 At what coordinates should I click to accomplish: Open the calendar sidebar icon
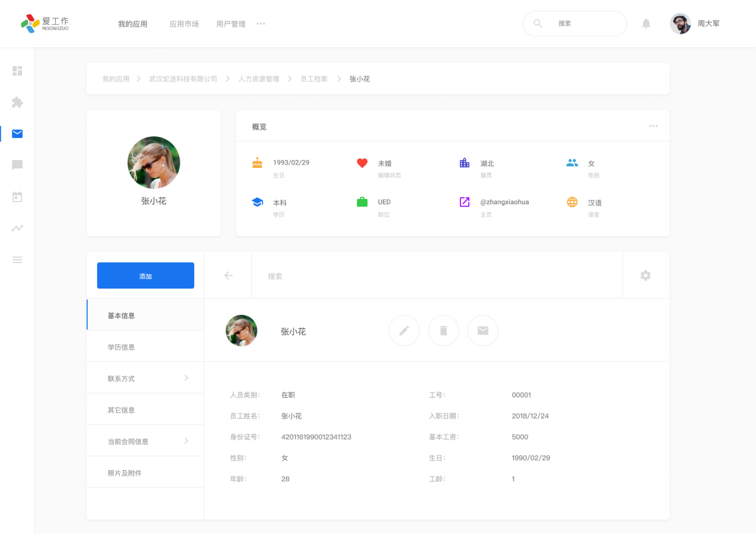pos(17,197)
